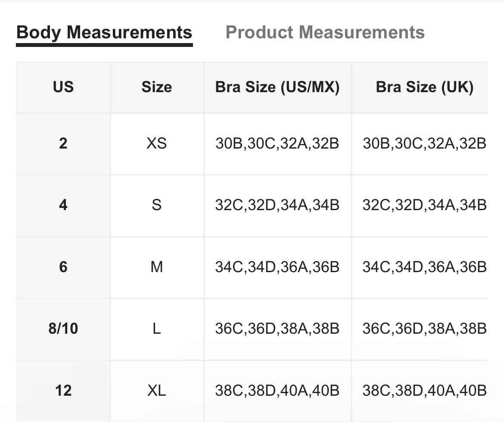Click US size 12 row label
Image resolution: width=504 pixels, height=422 pixels.
point(63,391)
